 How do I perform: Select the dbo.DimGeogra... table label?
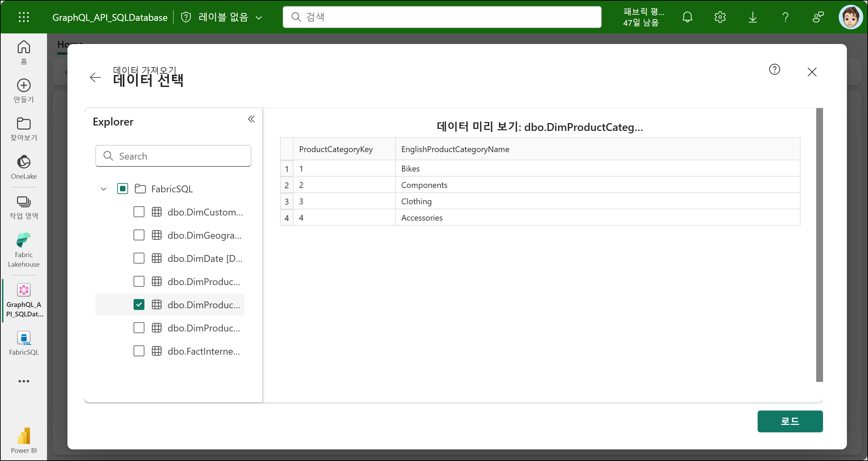point(204,235)
